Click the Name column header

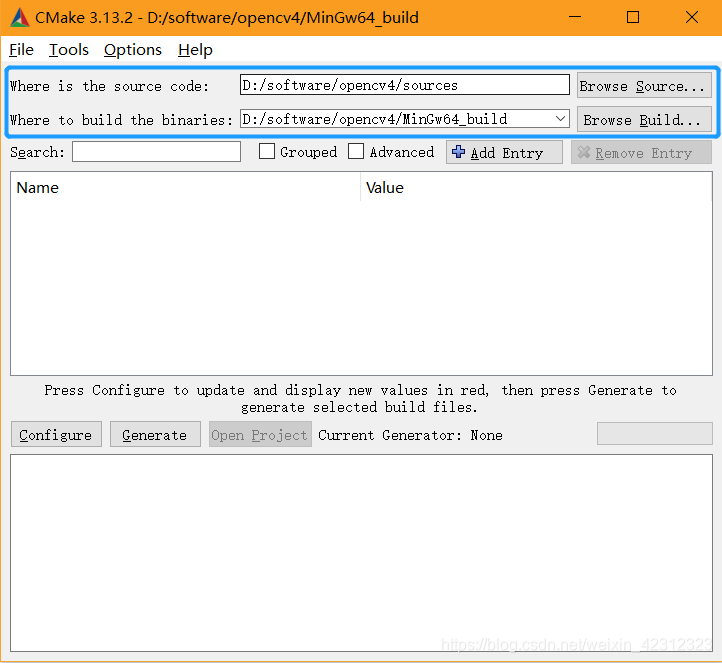pyautogui.click(x=185, y=187)
